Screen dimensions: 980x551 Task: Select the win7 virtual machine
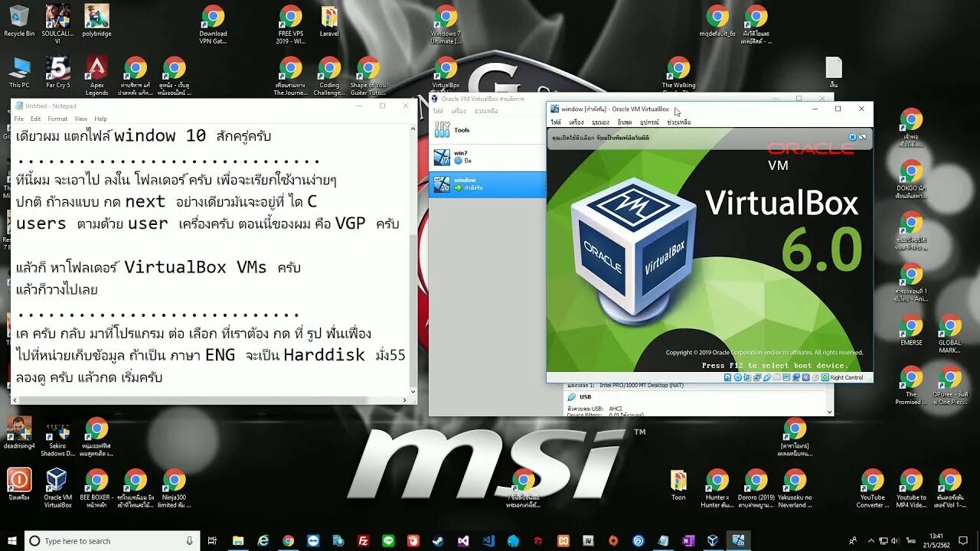click(x=487, y=157)
